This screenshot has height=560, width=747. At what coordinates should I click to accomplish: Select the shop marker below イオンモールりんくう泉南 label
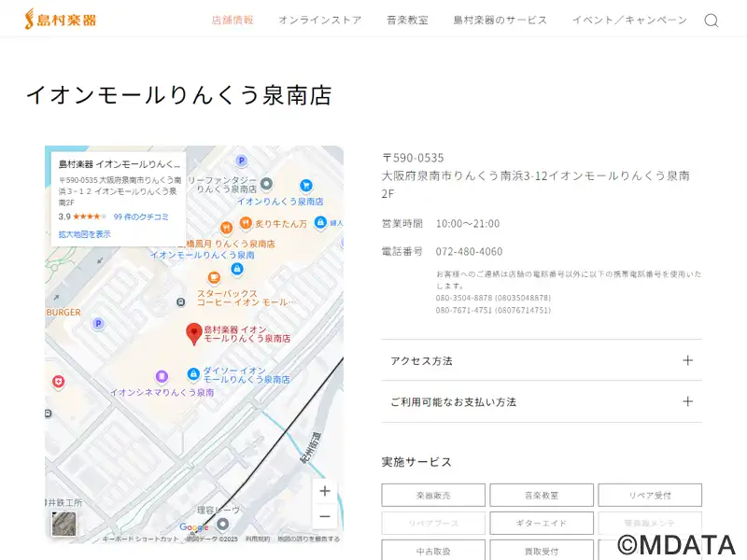(237, 269)
